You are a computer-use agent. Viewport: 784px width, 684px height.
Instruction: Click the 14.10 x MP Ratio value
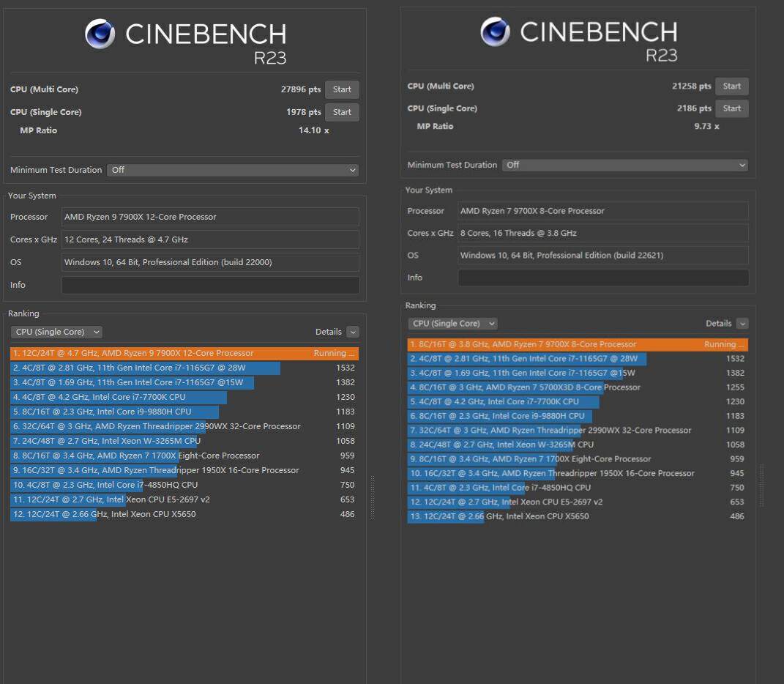(314, 130)
